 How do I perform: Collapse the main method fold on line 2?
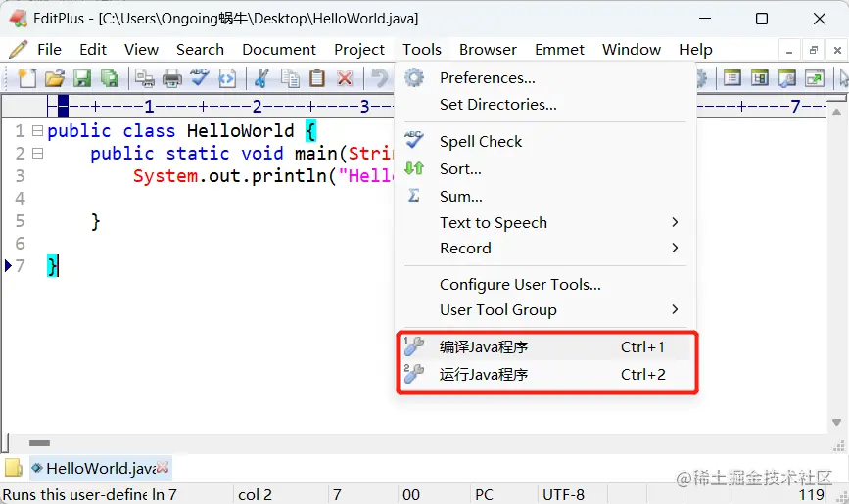click(x=37, y=154)
